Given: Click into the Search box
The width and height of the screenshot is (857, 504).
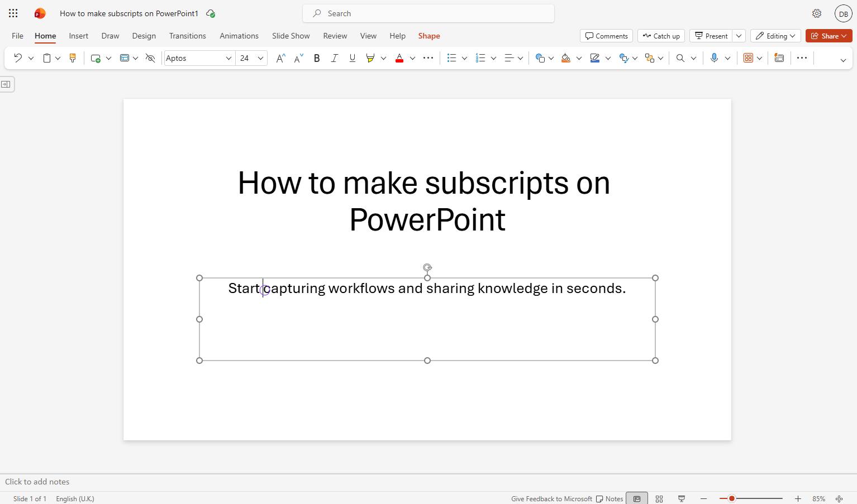Looking at the screenshot, I should [428, 13].
